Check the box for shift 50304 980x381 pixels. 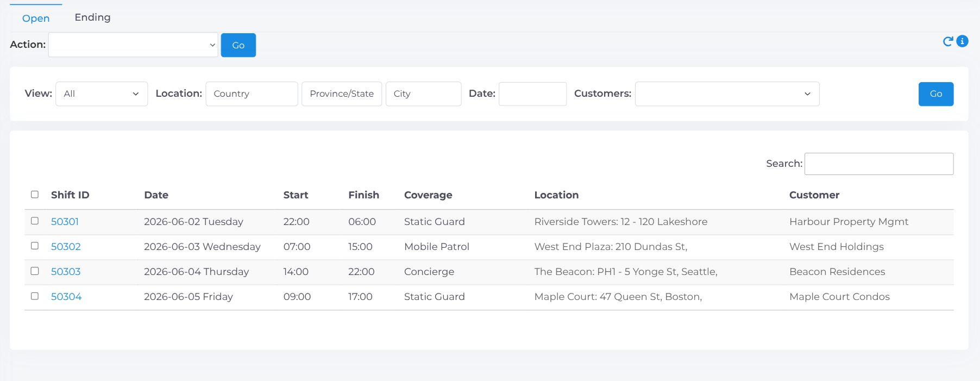pos(35,296)
